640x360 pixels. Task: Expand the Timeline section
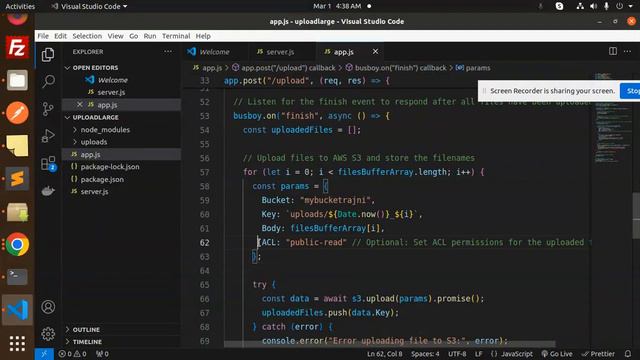87,342
